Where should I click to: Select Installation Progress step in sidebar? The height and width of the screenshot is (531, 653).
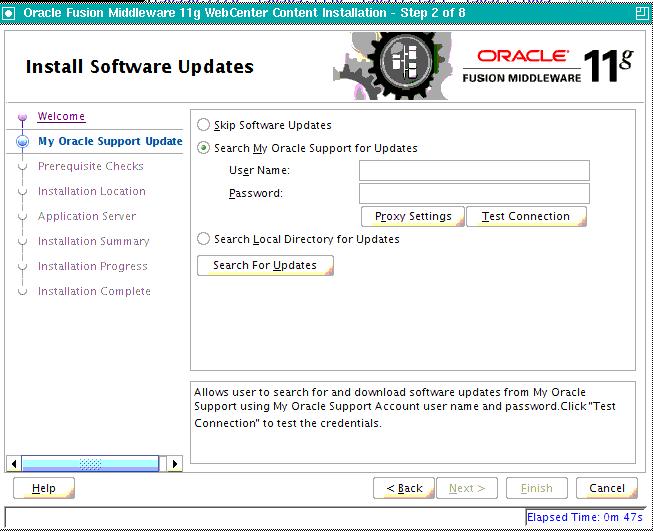coord(92,266)
